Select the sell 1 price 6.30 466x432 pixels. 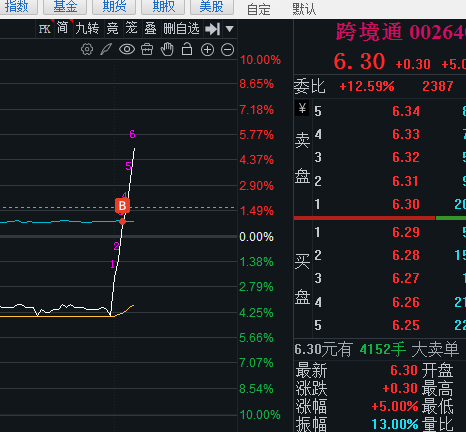click(405, 204)
